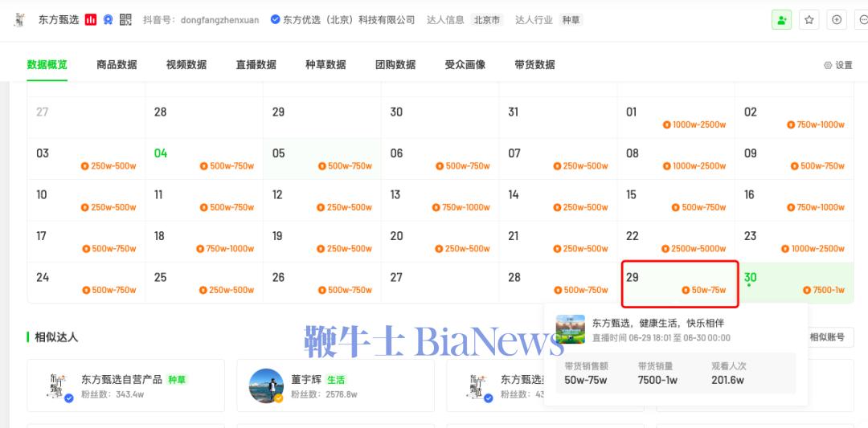868x428 pixels.
Task: Click 董宇辉's profile photo
Action: (266, 385)
